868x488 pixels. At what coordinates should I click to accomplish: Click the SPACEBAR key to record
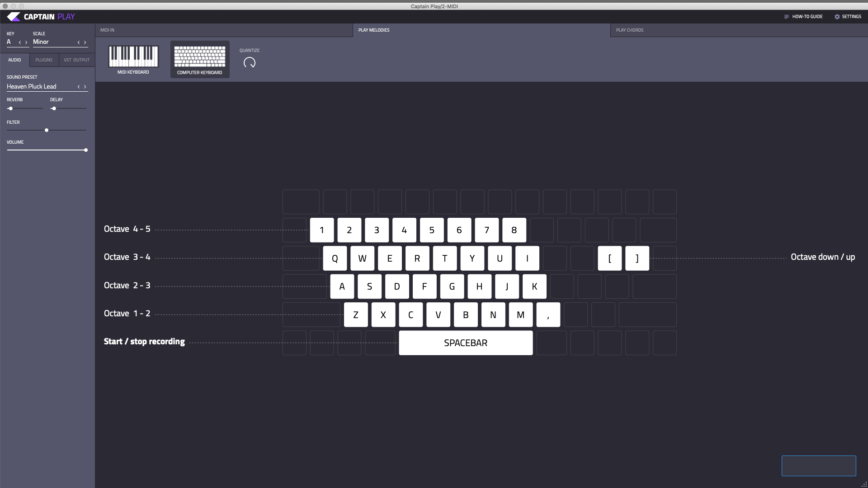(466, 343)
